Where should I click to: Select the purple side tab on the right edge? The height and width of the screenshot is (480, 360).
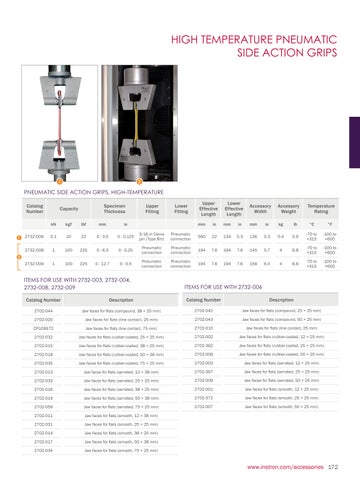pos(355,142)
